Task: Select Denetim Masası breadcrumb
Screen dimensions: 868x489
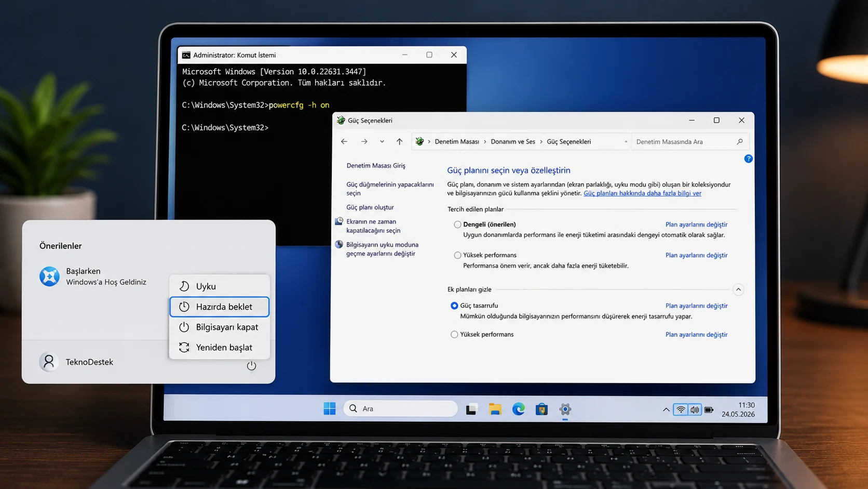Action: point(457,141)
